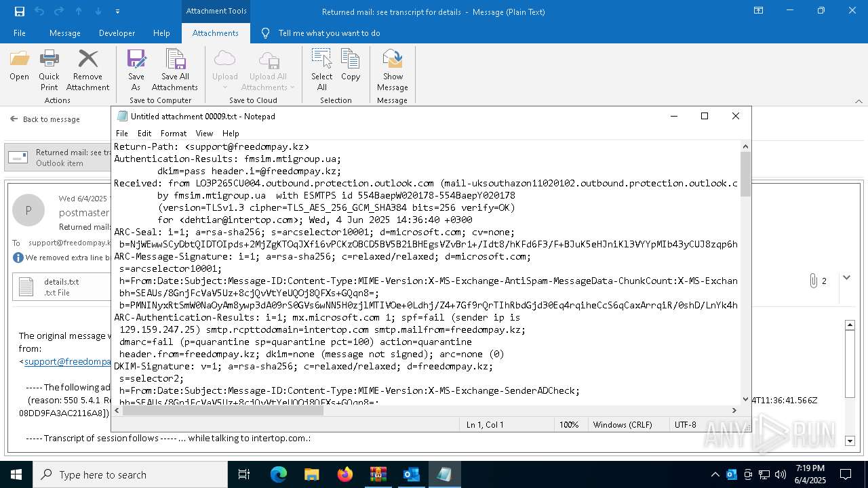Click the taskbar search box
Image resolution: width=868 pixels, height=488 pixels.
coord(130,474)
